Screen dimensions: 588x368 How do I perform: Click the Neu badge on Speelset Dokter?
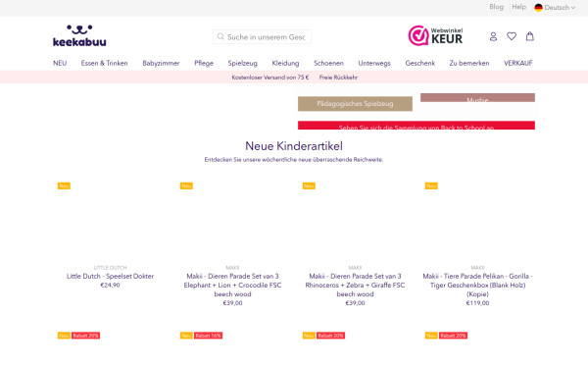(x=64, y=185)
